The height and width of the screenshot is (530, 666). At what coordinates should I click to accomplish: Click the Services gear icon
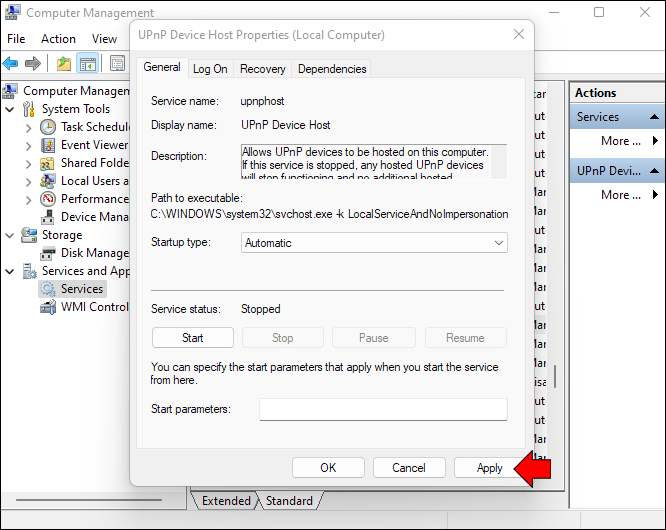coord(48,289)
